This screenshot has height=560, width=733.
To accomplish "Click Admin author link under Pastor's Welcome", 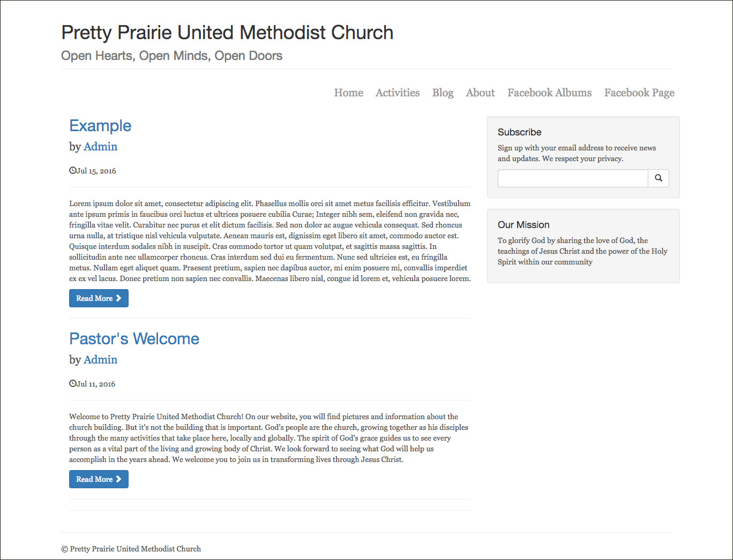I will (x=101, y=360).
